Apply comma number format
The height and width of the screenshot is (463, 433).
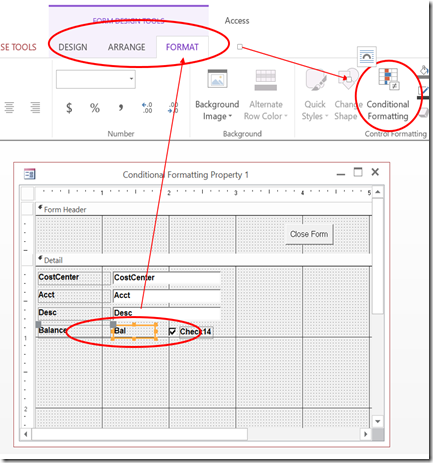(121, 107)
